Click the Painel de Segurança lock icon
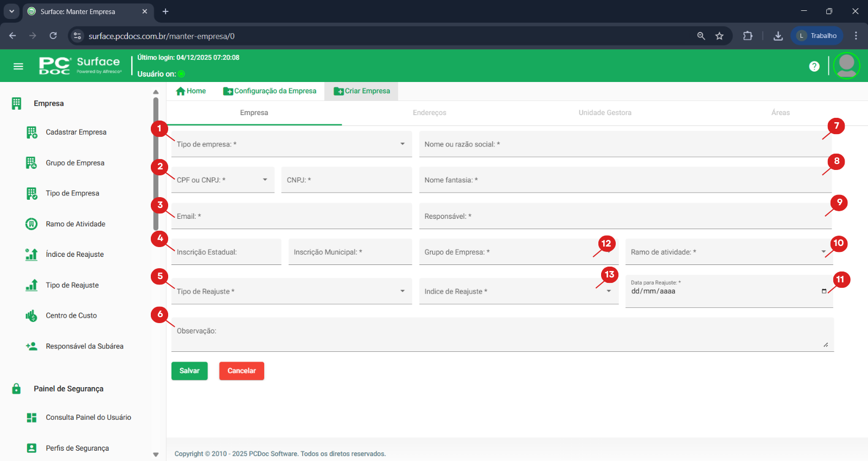 16,389
